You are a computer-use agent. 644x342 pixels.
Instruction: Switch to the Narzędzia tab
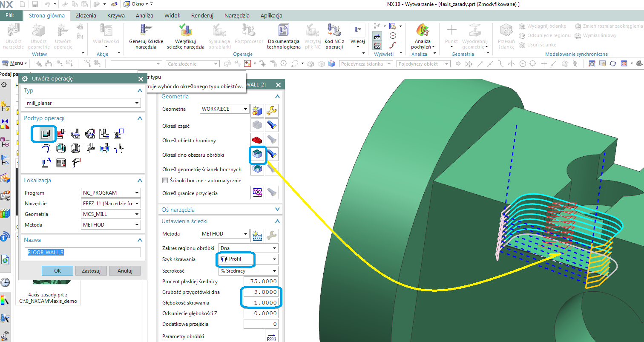coord(237,16)
